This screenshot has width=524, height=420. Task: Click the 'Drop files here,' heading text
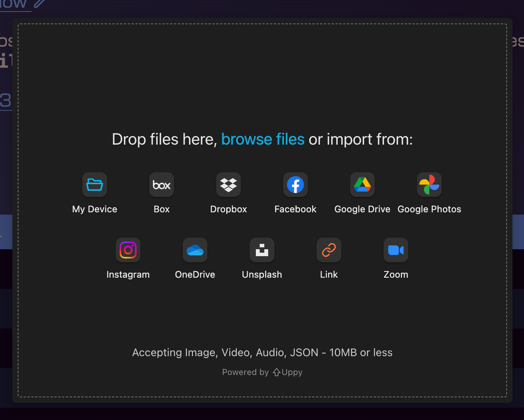click(x=165, y=139)
